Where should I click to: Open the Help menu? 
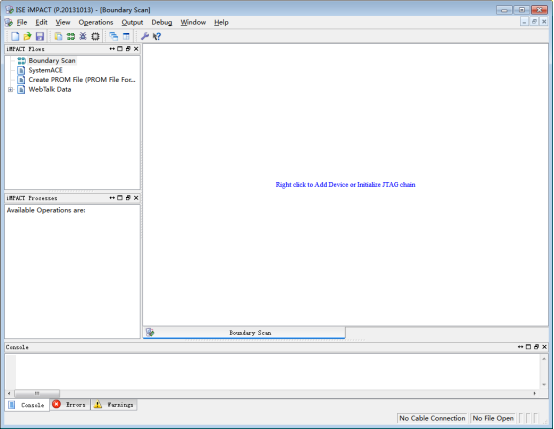pyautogui.click(x=221, y=22)
